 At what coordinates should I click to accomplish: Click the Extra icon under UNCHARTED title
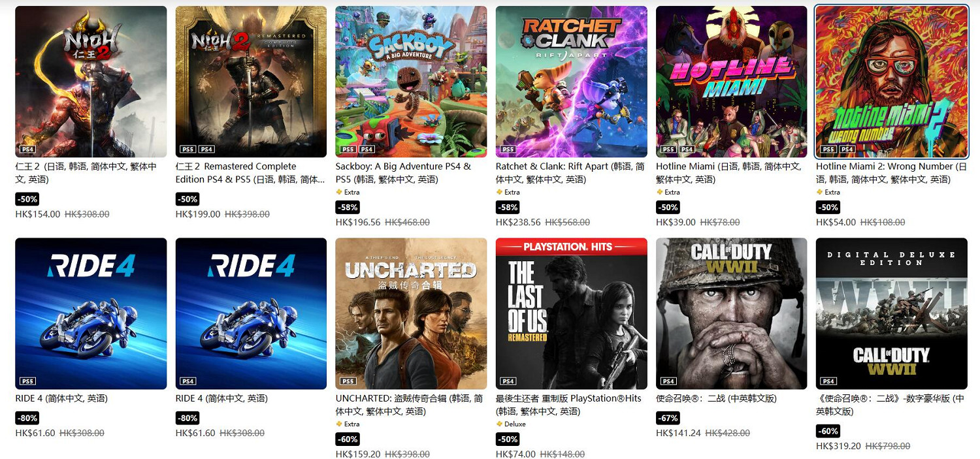[339, 424]
